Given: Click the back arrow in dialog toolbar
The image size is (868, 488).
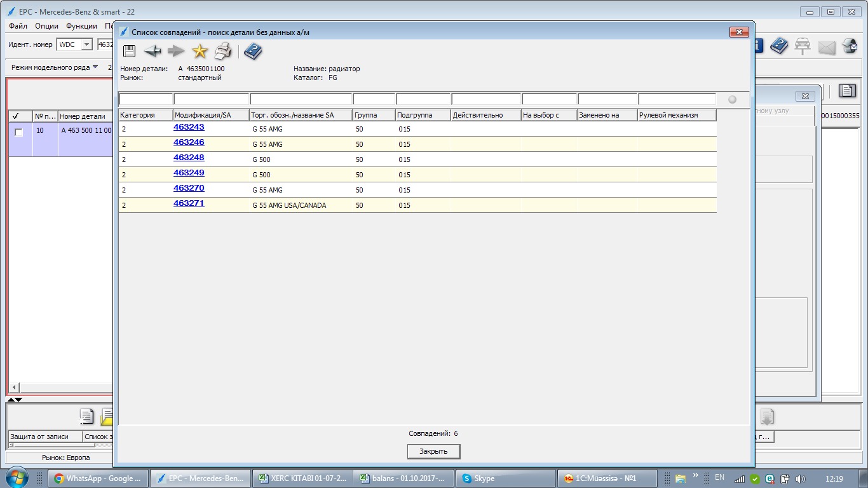Looking at the screenshot, I should [153, 51].
